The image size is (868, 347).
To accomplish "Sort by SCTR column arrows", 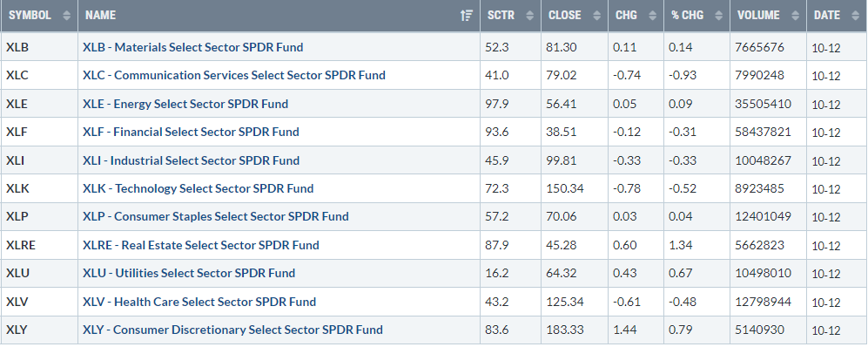I will [x=530, y=16].
